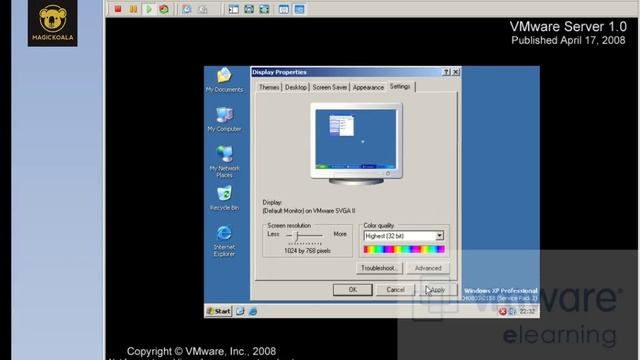Switch to the Themes tab
Viewport: 640px width, 360px height.
pos(269,87)
